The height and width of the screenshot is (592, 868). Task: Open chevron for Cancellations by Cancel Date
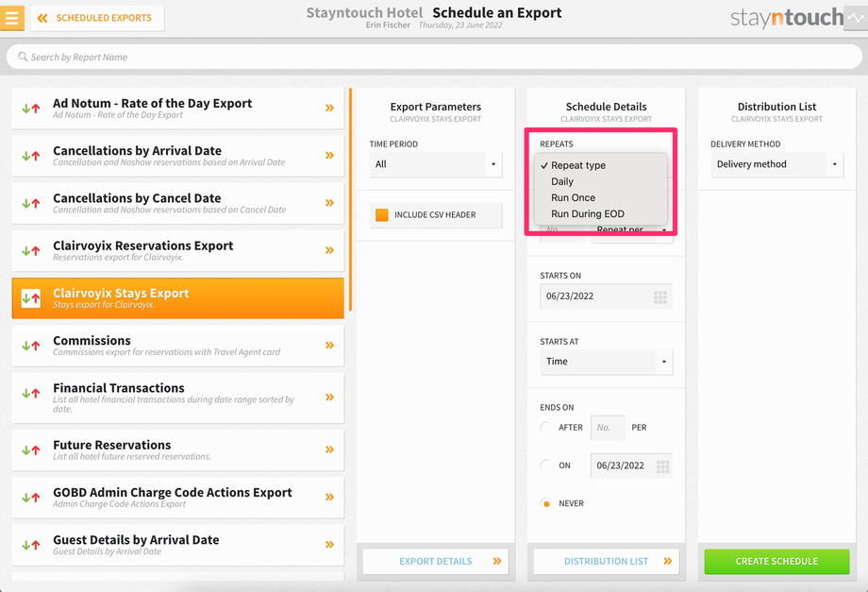coord(330,203)
